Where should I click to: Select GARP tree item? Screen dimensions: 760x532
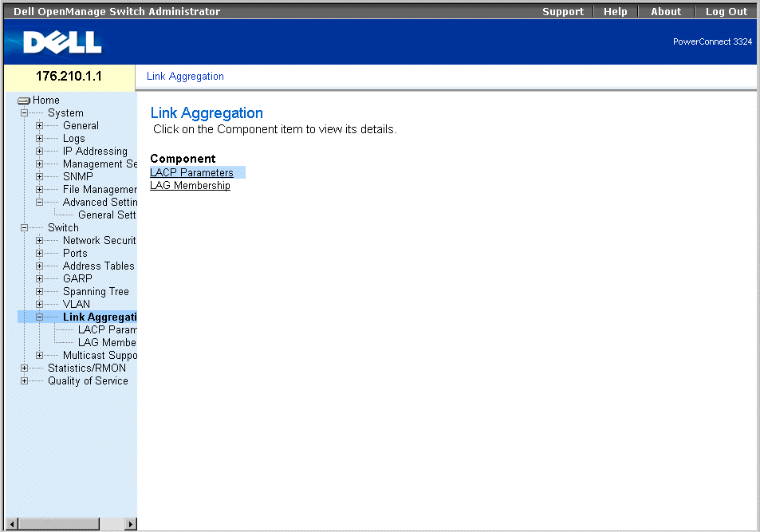coord(77,279)
